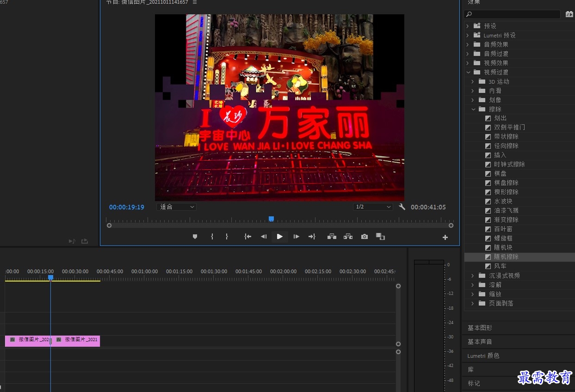The image size is (575, 392).
Task: Select the 水波块 transition icon
Action: coord(488,202)
